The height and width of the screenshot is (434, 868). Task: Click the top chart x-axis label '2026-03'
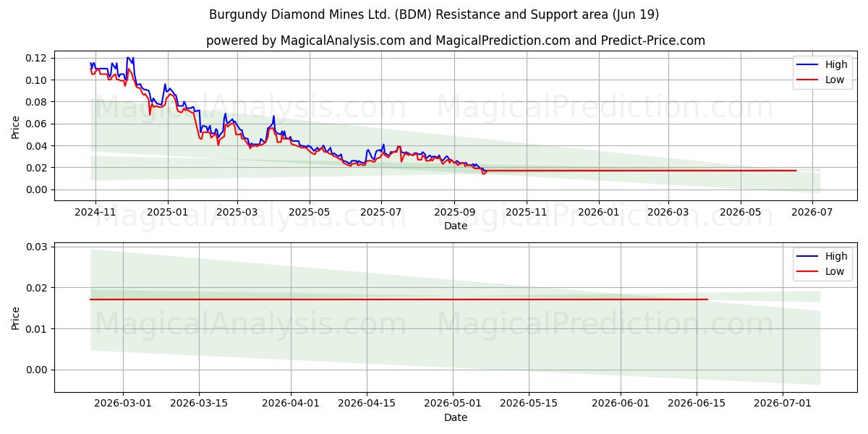[668, 213]
